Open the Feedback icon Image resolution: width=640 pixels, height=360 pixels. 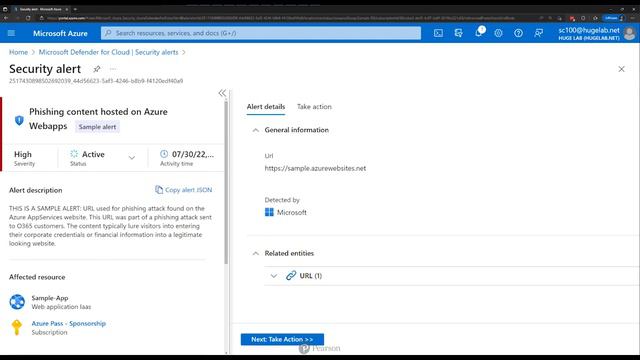(x=538, y=33)
